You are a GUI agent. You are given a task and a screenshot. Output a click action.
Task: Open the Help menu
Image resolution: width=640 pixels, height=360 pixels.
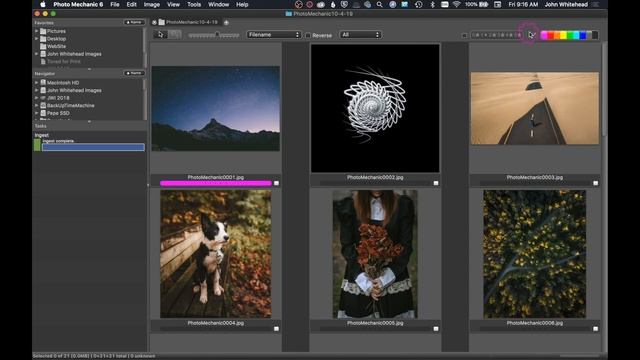(x=242, y=4)
